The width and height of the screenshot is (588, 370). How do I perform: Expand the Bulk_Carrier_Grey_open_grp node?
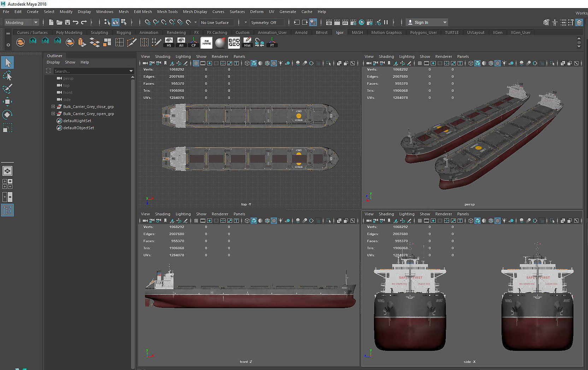[53, 114]
